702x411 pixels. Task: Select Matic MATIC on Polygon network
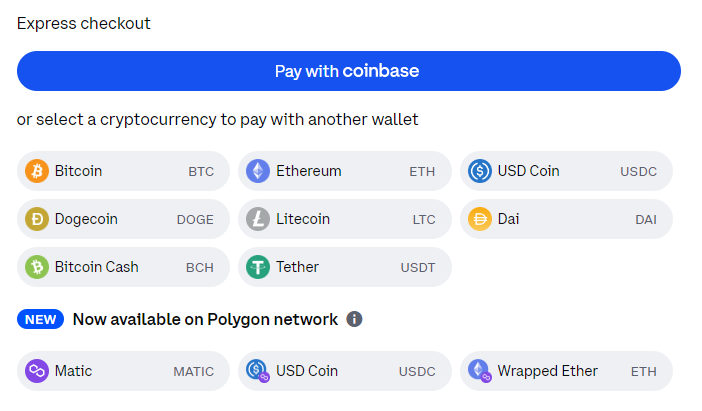(123, 371)
